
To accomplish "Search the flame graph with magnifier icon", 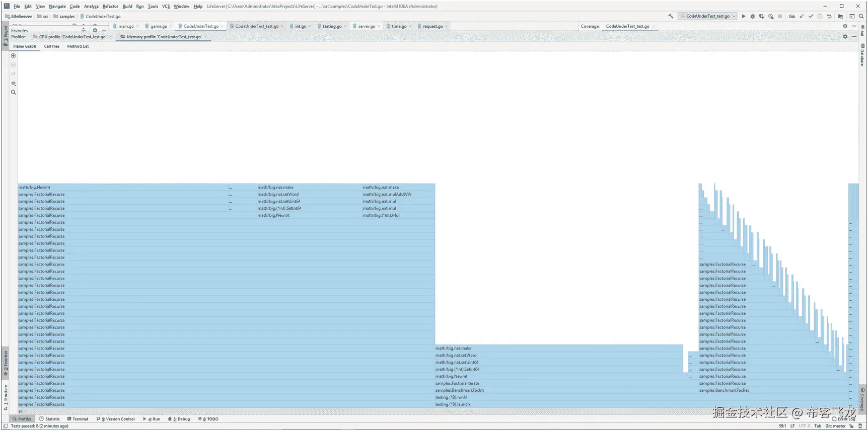I will coord(14,93).
